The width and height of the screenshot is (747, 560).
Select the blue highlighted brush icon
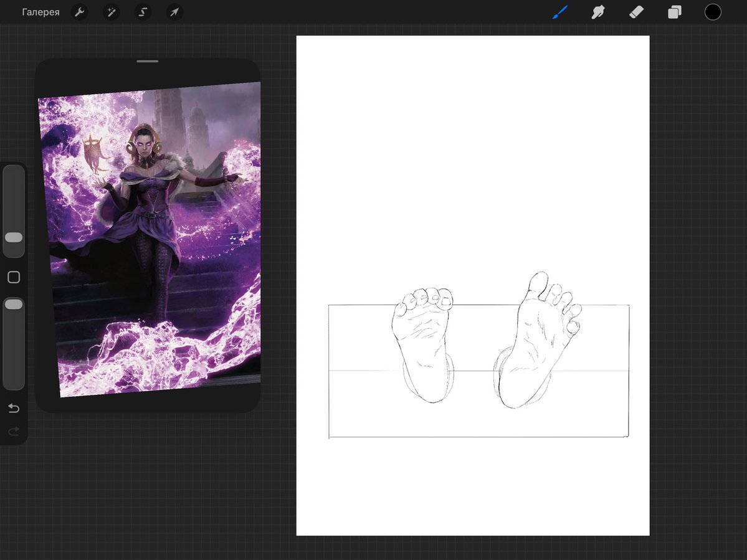click(559, 12)
